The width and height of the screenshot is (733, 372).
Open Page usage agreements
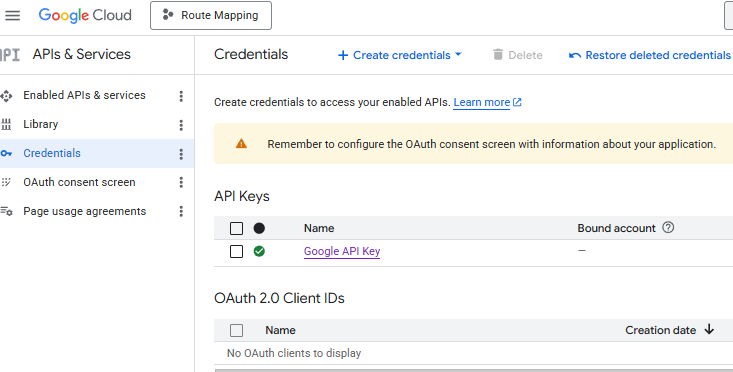point(85,211)
